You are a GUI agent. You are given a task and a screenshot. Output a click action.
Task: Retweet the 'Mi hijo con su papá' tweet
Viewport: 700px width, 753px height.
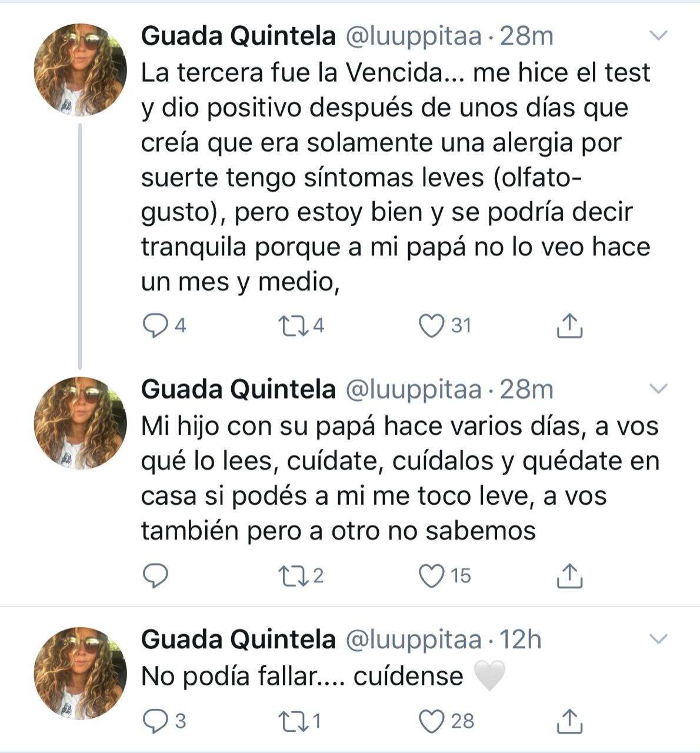point(292,576)
